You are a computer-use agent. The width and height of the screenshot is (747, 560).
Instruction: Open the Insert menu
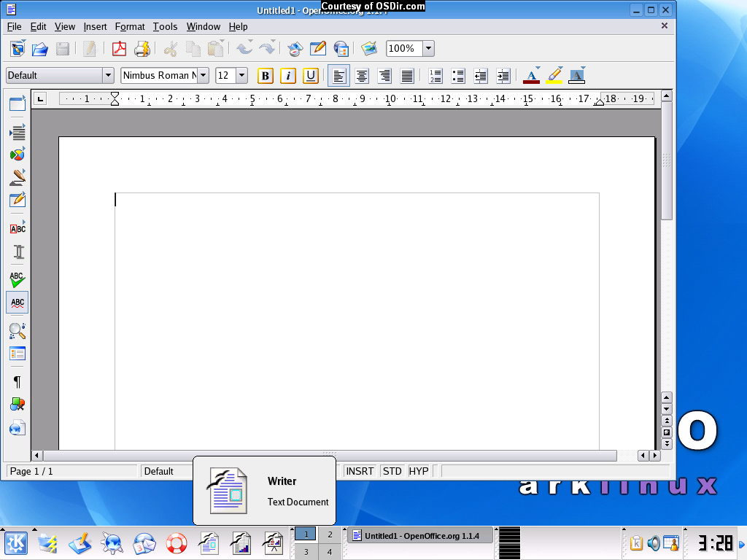(x=96, y=27)
